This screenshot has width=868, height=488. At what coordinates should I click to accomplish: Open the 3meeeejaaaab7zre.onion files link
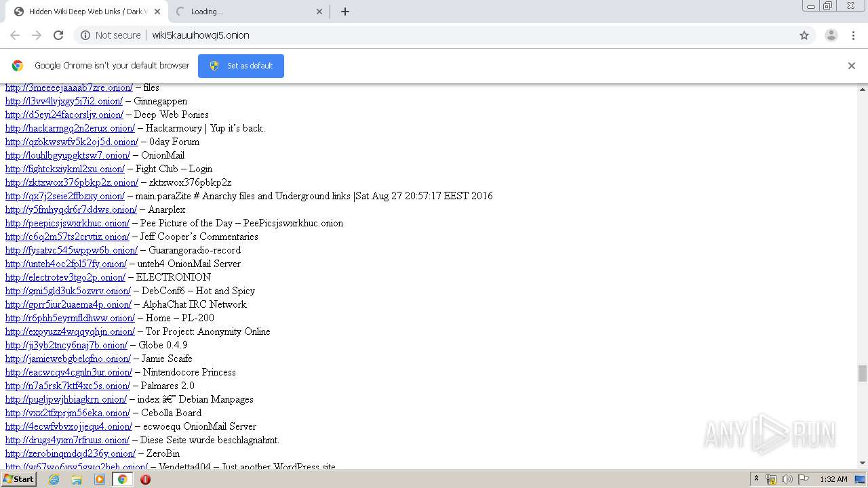[x=69, y=87]
